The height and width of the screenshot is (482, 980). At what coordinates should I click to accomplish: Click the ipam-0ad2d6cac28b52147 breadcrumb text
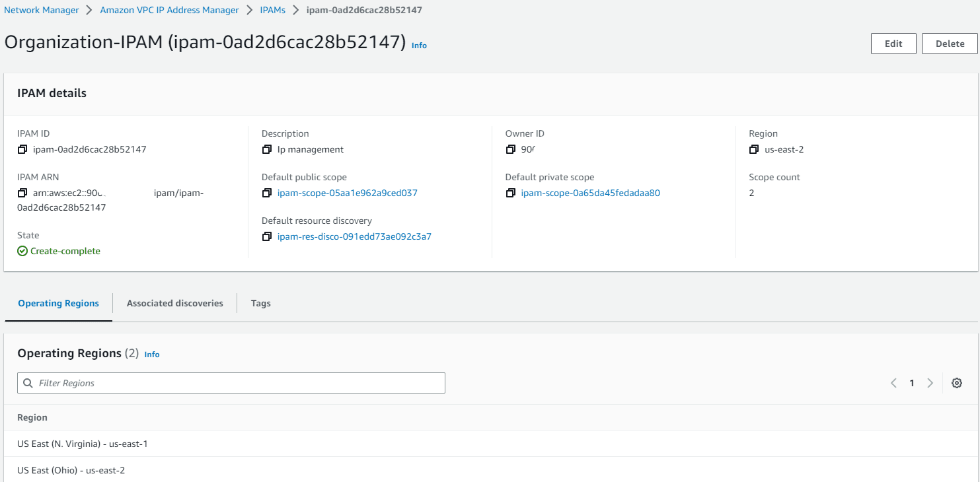point(364,10)
